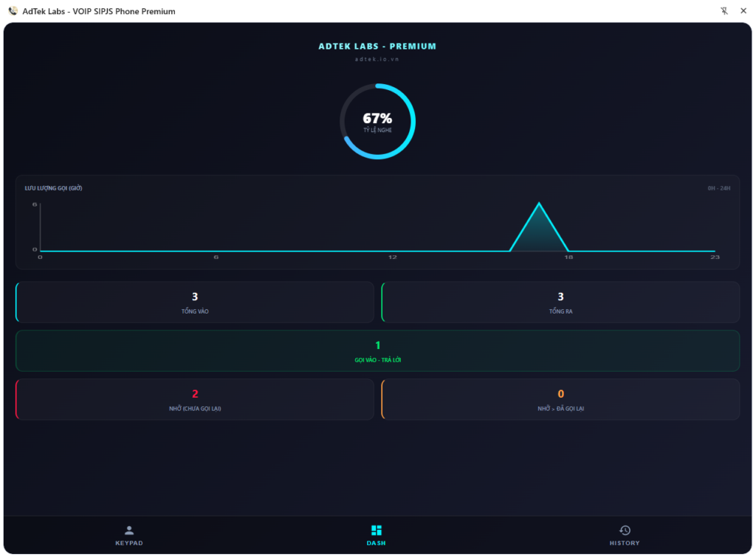Close the AdTek Labs window

(743, 11)
